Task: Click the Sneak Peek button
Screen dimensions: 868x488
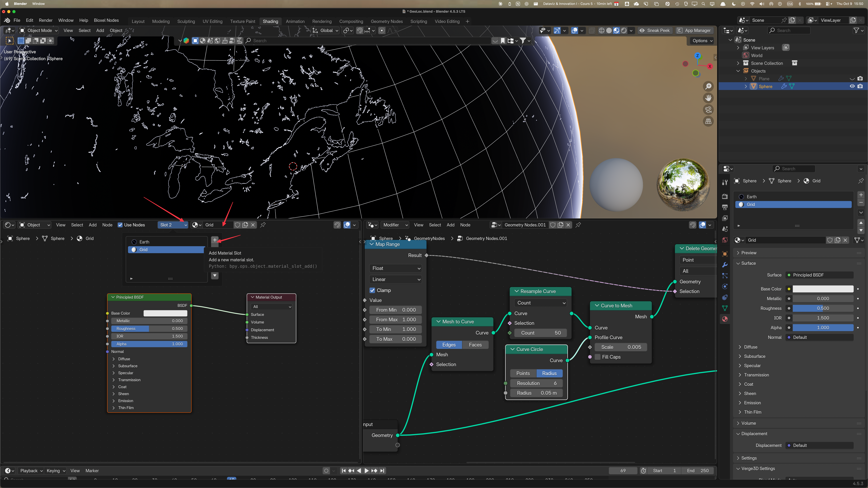Action: (655, 31)
